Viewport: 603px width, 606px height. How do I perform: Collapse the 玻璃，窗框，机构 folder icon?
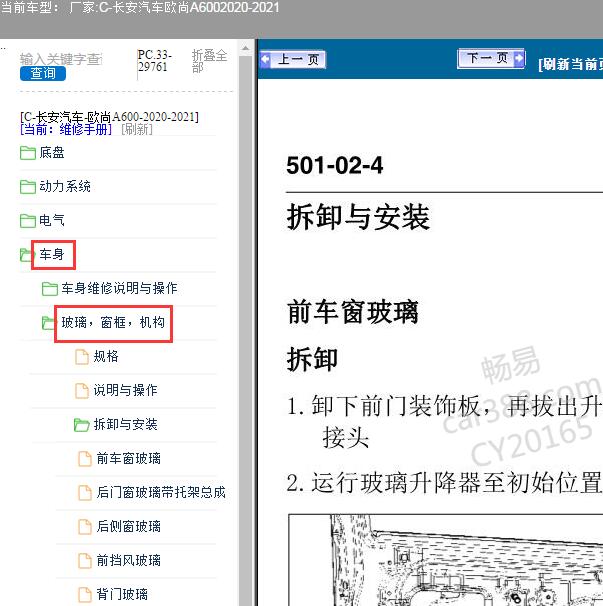tap(48, 322)
